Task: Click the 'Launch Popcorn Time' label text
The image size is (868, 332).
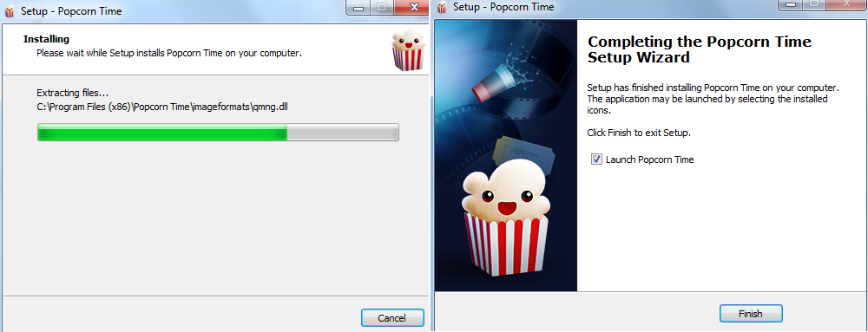Action: coord(650,159)
